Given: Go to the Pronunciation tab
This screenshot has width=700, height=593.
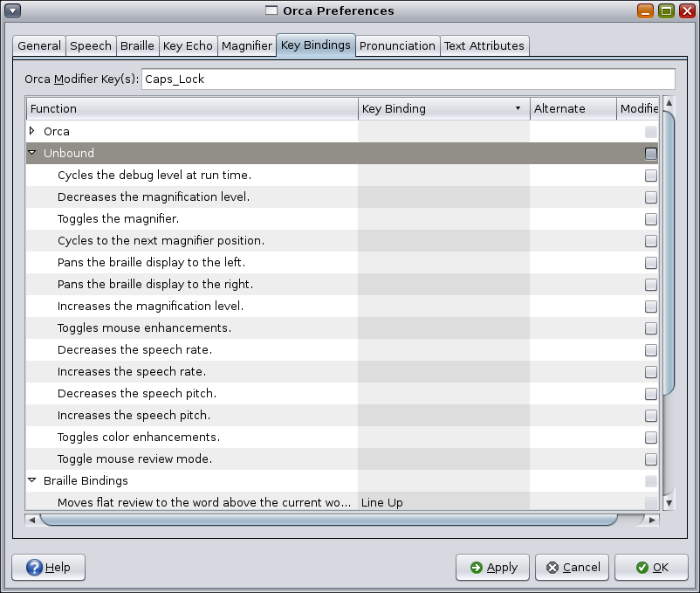Looking at the screenshot, I should click(397, 46).
